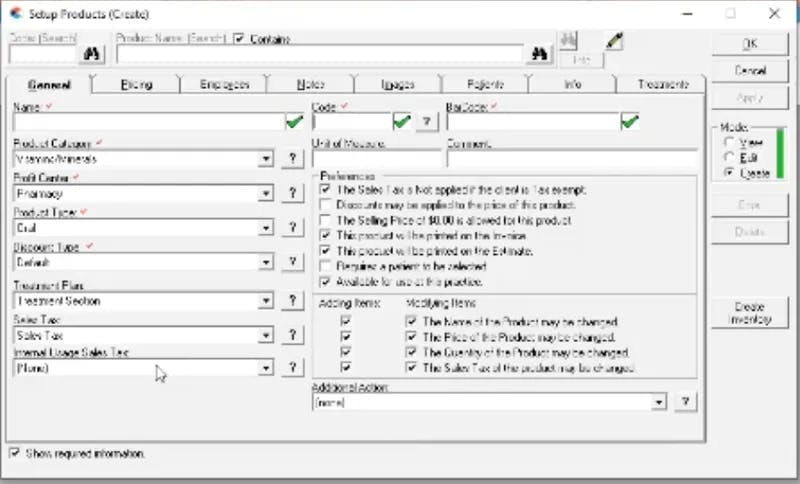Open help for Additional Action
This screenshot has height=484, width=800.
pyautogui.click(x=686, y=402)
